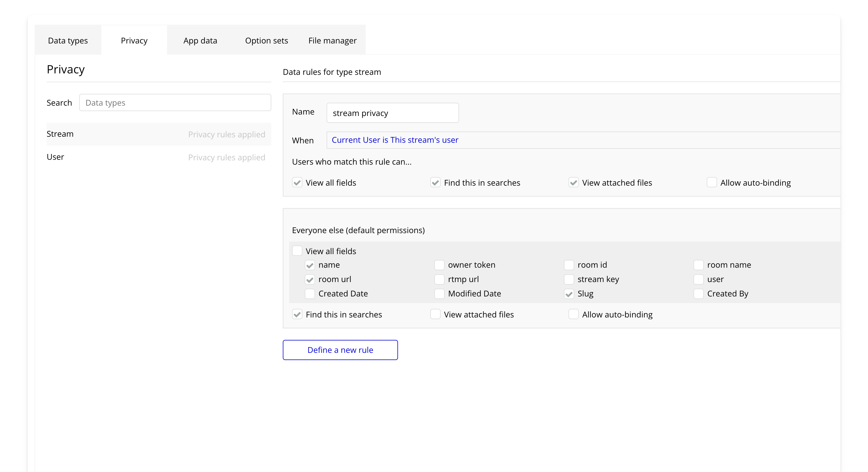868x472 pixels.
Task: Toggle the rtmp url field checkbox
Action: point(439,279)
